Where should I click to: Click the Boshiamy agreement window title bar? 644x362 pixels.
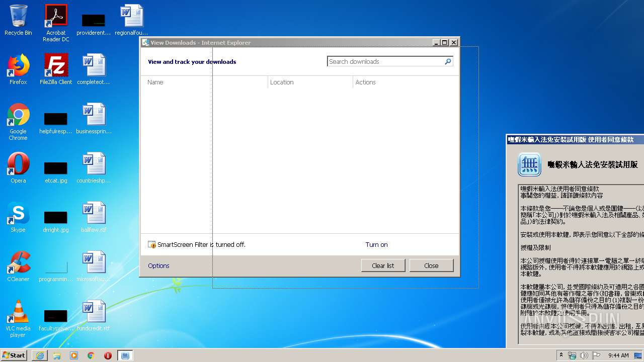(575, 140)
